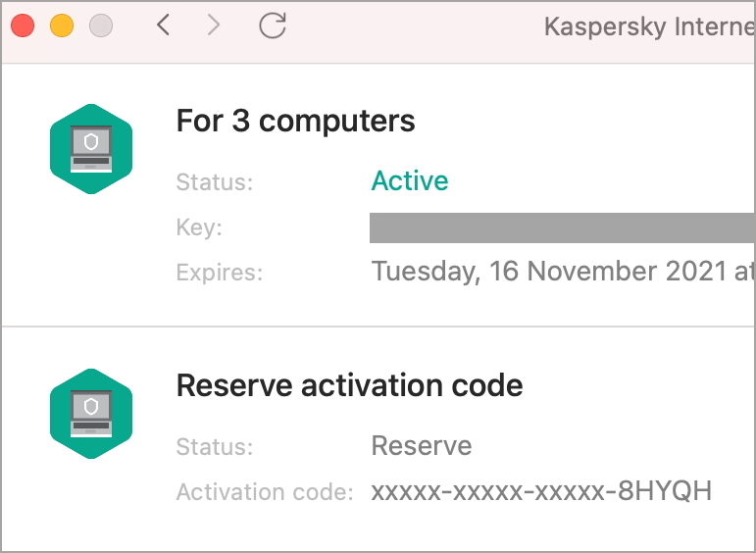Select the For 3 computers heading
This screenshot has width=756, height=553.
coord(295,121)
